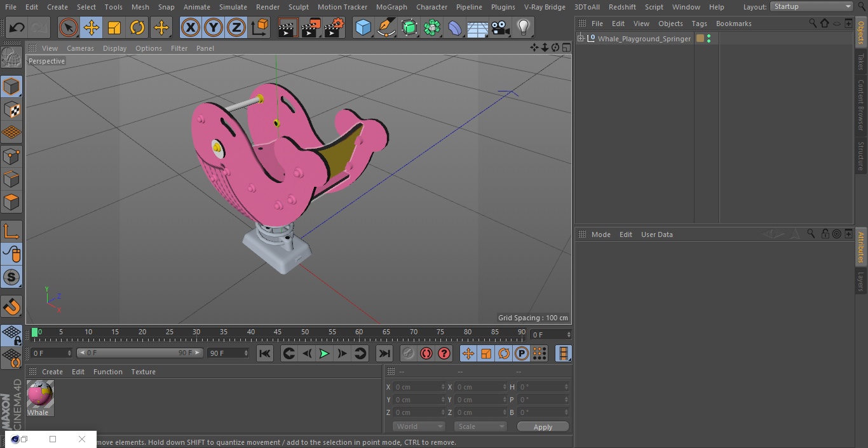Switch to the Content Browser side tab
Image resolution: width=868 pixels, height=448 pixels.
pos(861,105)
